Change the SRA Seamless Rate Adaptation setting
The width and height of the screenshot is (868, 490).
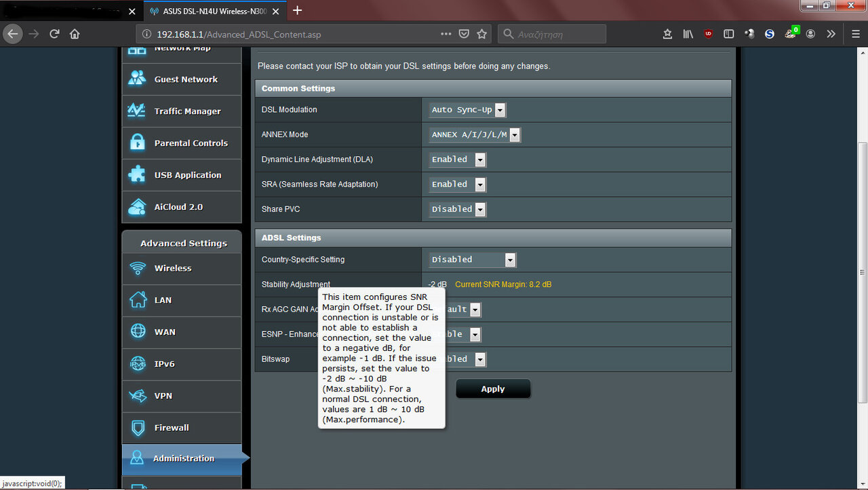pos(458,185)
